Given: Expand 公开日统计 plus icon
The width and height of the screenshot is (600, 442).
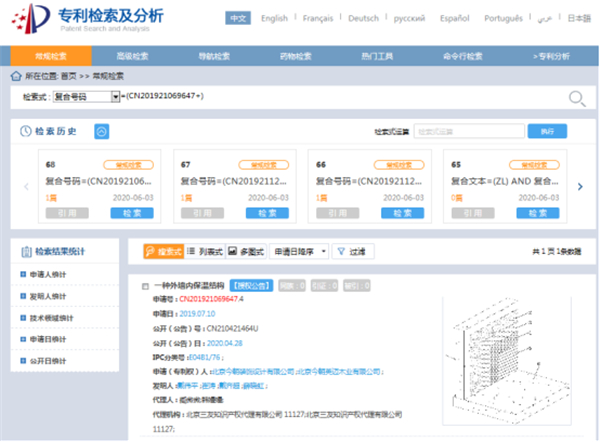Looking at the screenshot, I should pyautogui.click(x=23, y=360).
